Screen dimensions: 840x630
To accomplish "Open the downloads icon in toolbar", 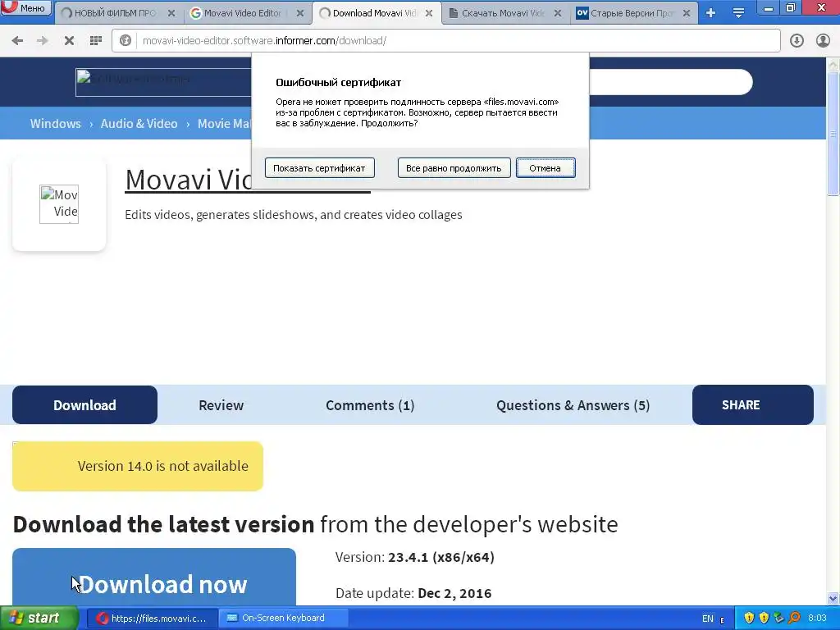I will (x=797, y=41).
